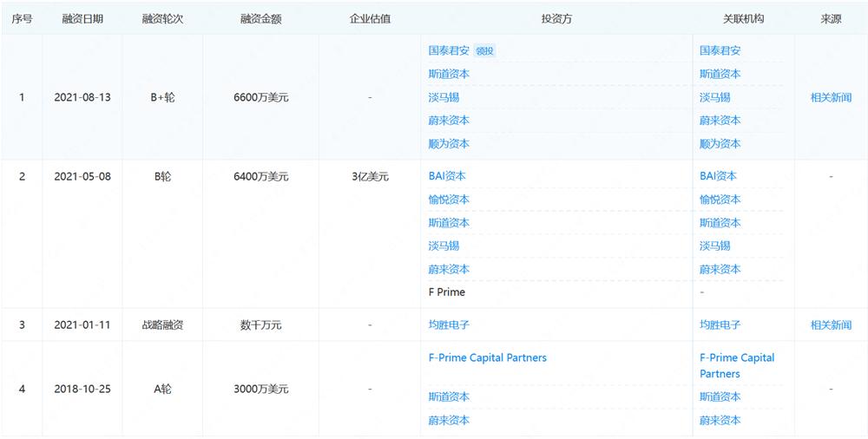868x439 pixels.
Task: Open 淡马锡 关联机构 link in B+轮 row
Action: tap(714, 97)
